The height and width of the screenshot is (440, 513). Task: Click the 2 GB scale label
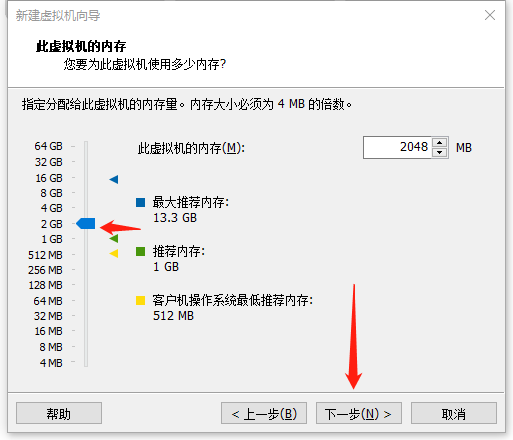pyautogui.click(x=52, y=224)
